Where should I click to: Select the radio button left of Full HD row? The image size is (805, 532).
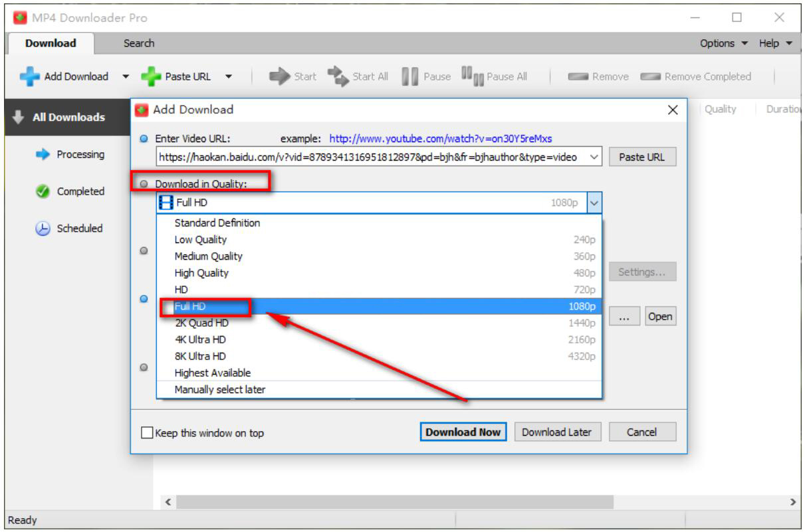(144, 299)
